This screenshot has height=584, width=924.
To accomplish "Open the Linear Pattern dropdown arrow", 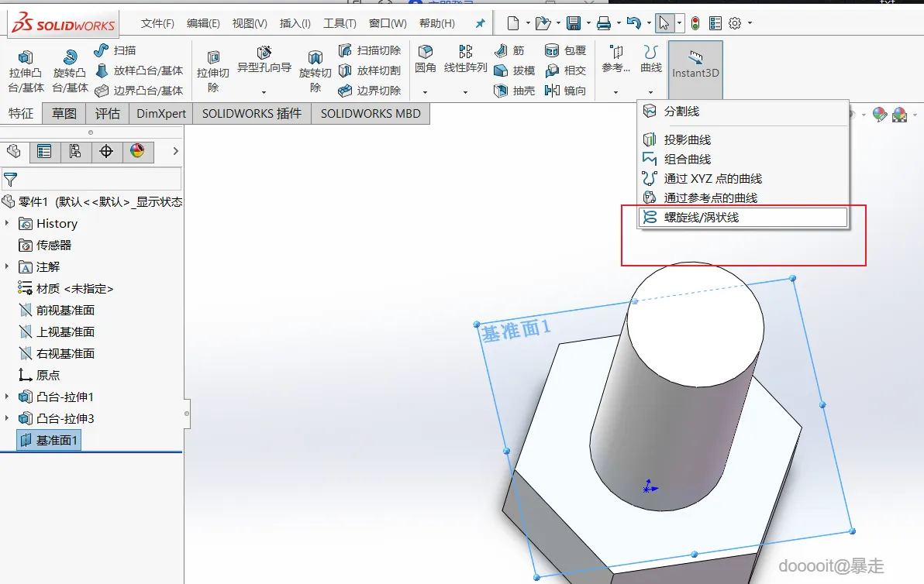I will [x=465, y=92].
